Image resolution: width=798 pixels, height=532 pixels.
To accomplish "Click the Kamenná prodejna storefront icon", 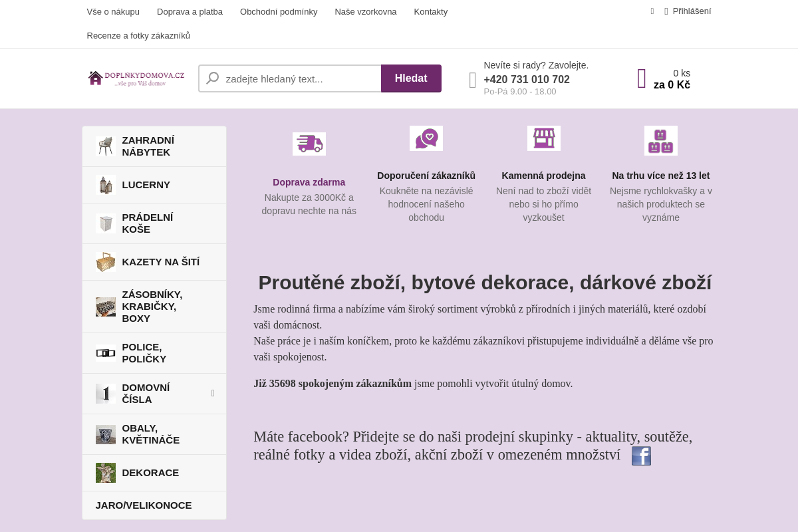I will (x=543, y=138).
